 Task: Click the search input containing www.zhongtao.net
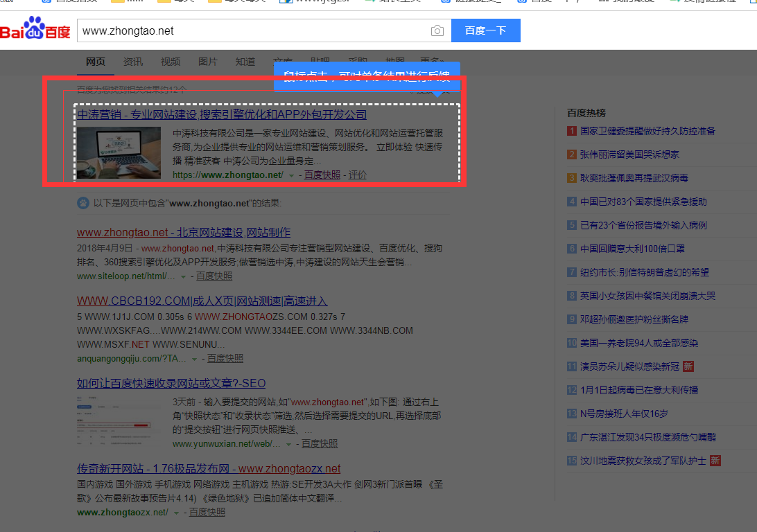pyautogui.click(x=253, y=30)
